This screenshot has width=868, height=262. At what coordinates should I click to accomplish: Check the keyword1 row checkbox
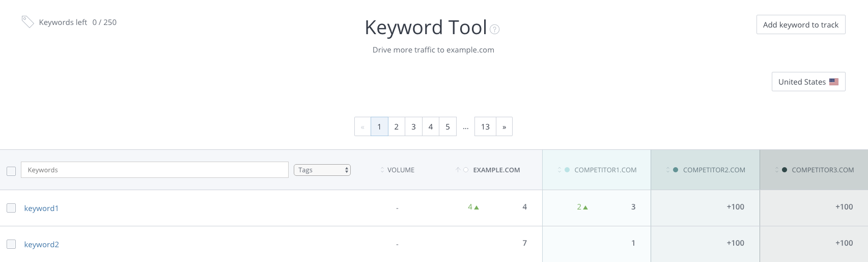coord(11,208)
